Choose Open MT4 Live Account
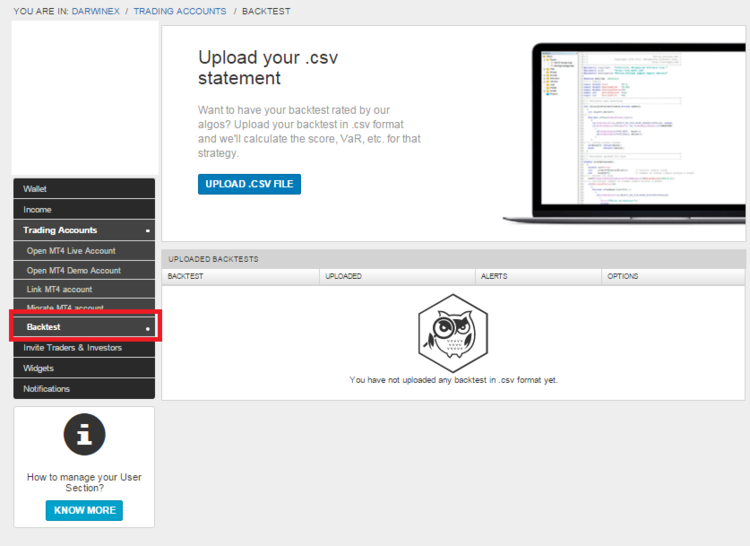Image resolution: width=750 pixels, height=546 pixels. pos(71,251)
